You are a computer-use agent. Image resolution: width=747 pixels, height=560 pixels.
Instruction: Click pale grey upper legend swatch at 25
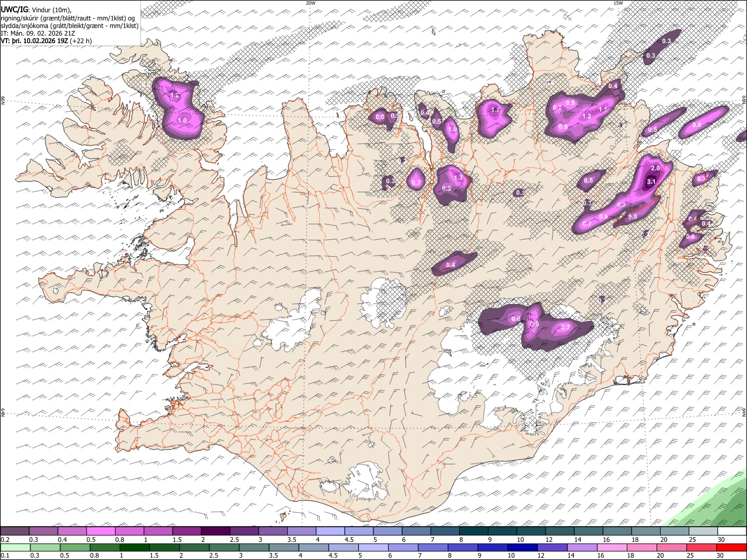tap(703, 531)
